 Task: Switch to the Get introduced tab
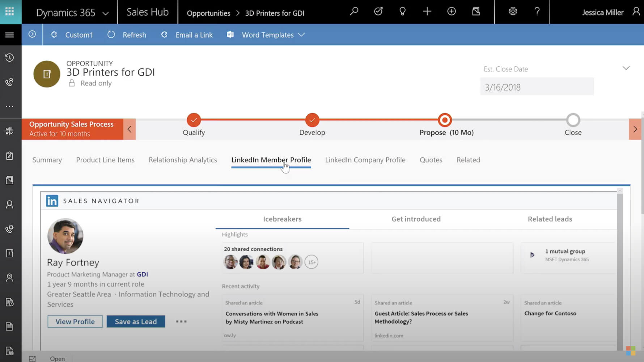416,219
